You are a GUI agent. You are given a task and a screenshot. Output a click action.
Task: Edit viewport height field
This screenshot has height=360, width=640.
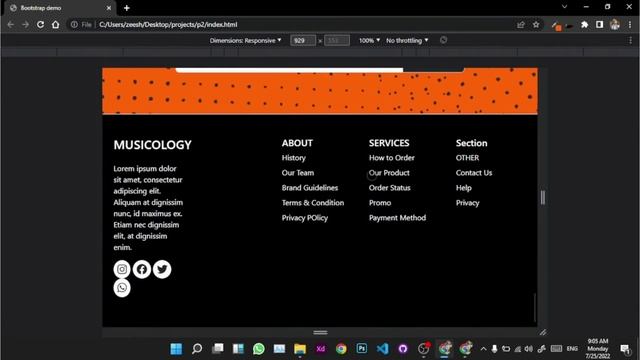(337, 40)
